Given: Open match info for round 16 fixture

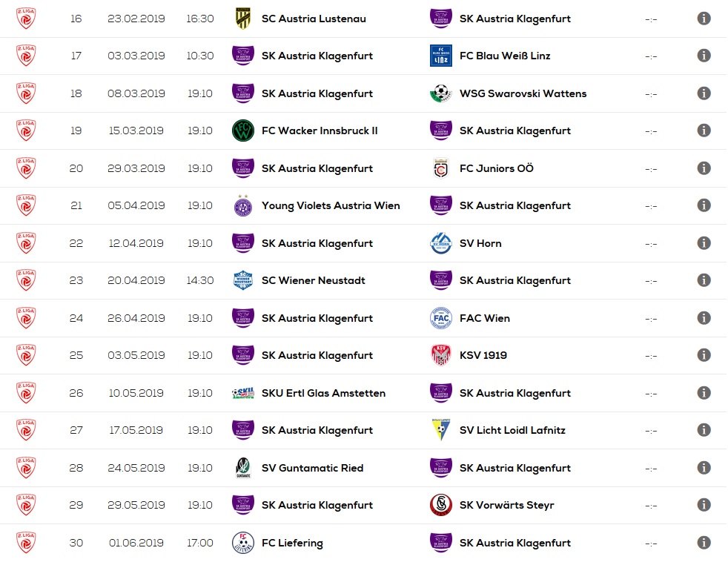Looking at the screenshot, I should pyautogui.click(x=704, y=19).
